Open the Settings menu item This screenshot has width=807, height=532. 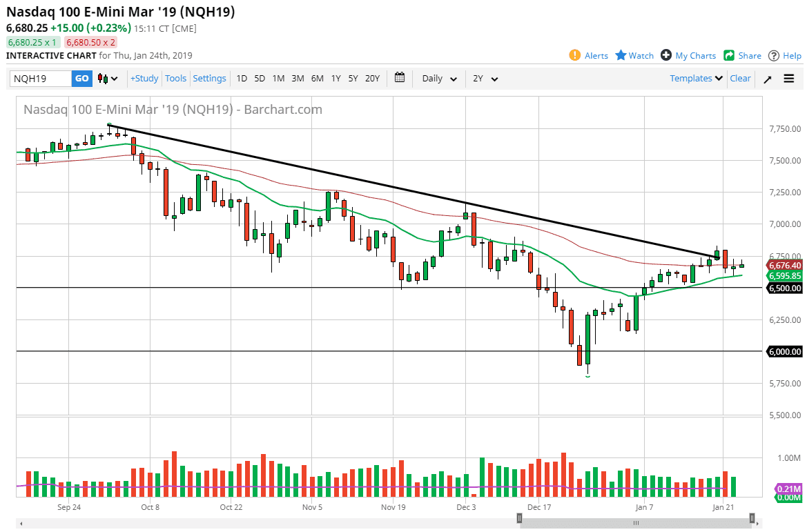pos(209,79)
